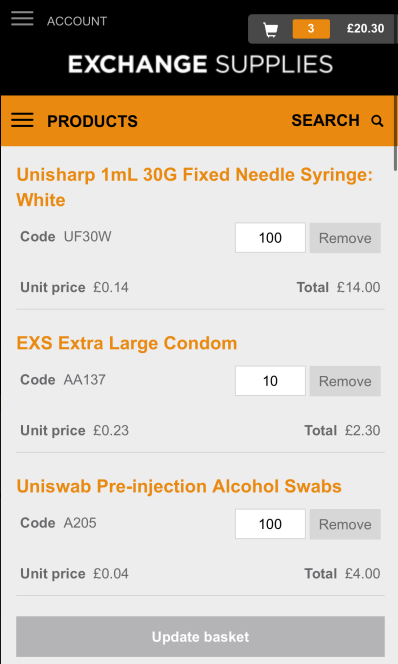
Task: Open the ACCOUNT menu
Action: [x=77, y=21]
